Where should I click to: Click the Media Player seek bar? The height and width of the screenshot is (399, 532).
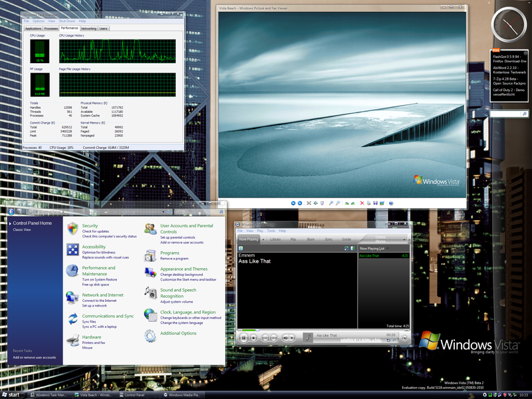pos(319,330)
